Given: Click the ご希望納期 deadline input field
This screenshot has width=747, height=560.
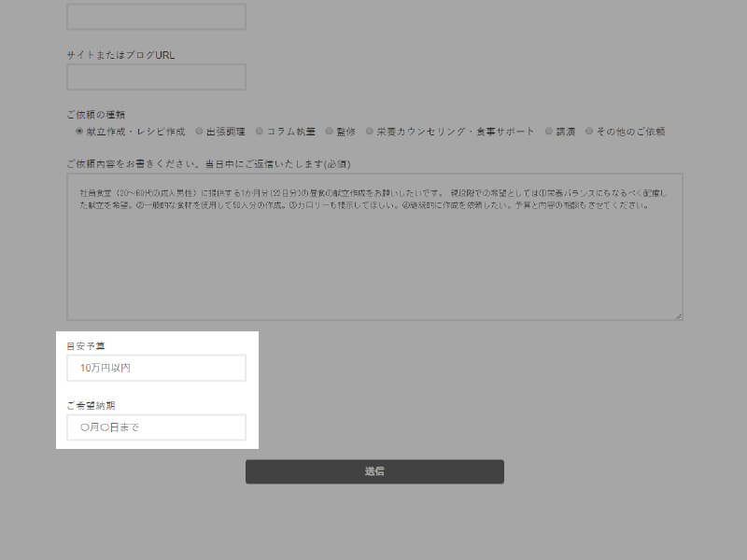Looking at the screenshot, I should [156, 427].
